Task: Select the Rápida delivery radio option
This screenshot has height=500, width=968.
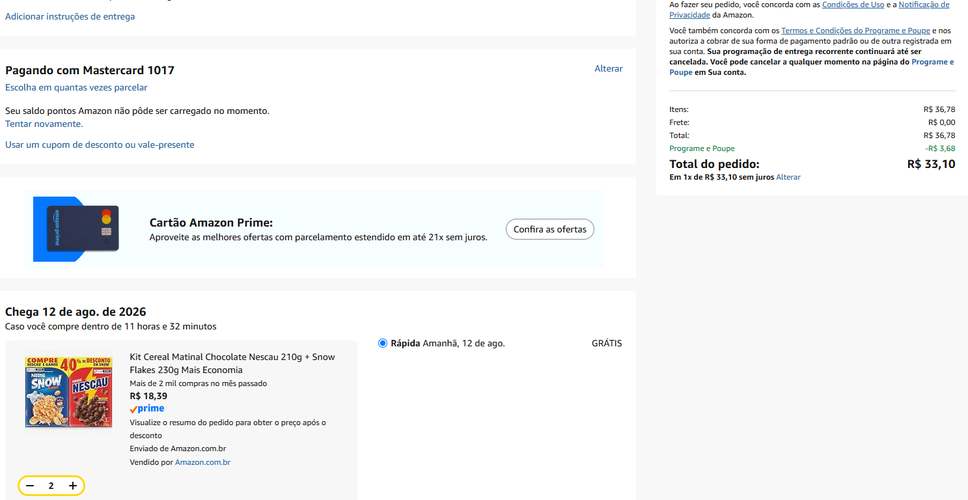Action: [383, 343]
